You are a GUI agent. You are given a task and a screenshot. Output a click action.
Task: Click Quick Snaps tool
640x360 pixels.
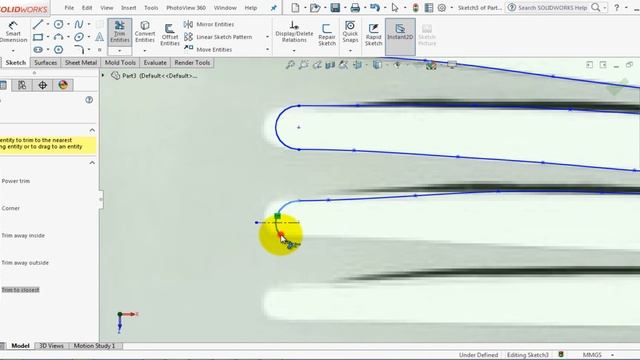(350, 32)
